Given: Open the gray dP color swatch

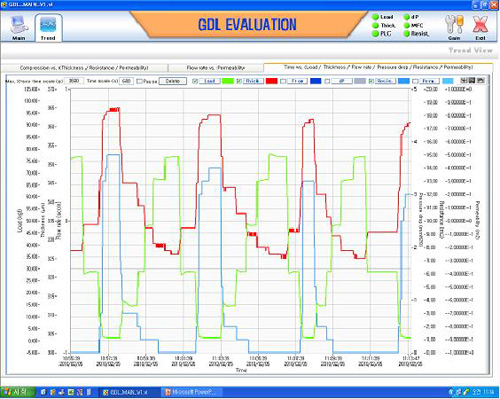Looking at the screenshot, I should point(360,81).
